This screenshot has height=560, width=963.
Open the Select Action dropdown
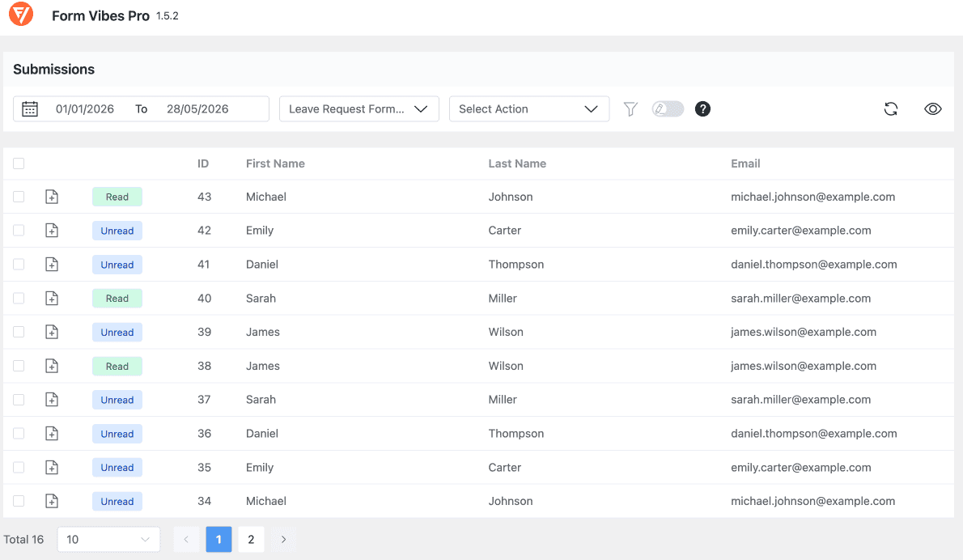528,109
